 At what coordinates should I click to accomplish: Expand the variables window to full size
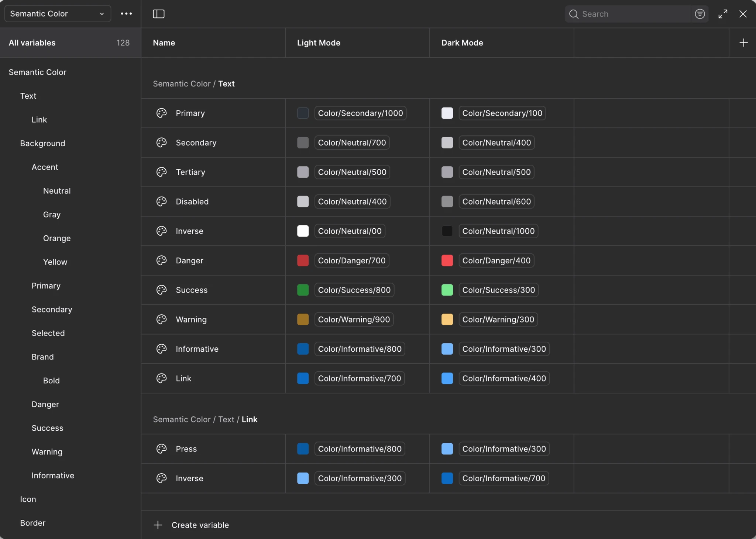pos(723,14)
